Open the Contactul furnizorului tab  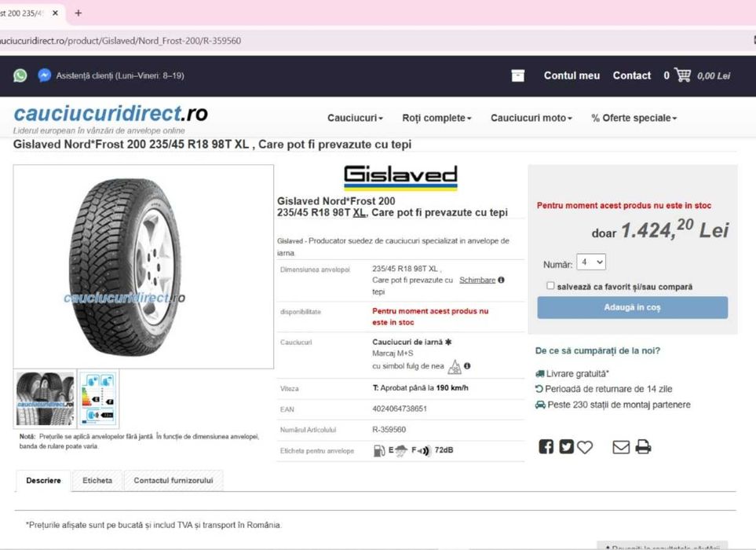click(173, 481)
